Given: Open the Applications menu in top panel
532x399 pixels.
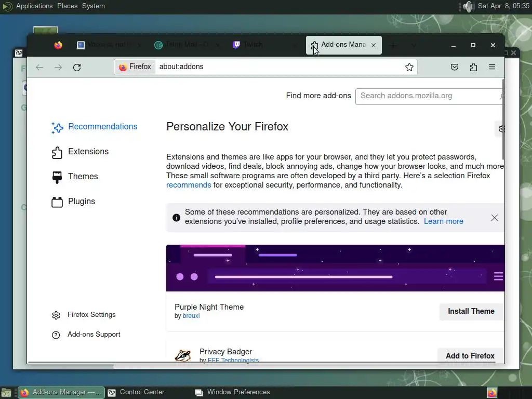Looking at the screenshot, I should (34, 6).
